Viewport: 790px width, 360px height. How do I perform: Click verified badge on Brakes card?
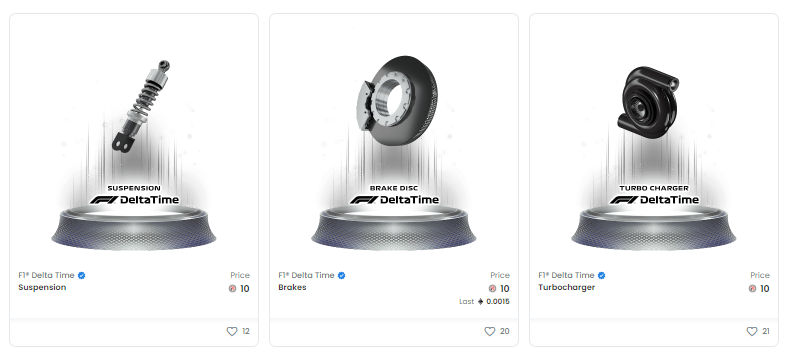tap(342, 275)
